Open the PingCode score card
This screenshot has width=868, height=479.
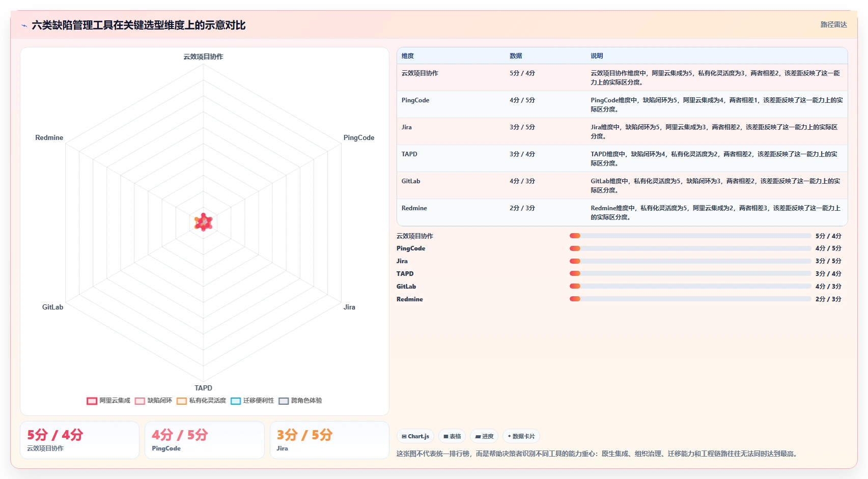[205, 440]
